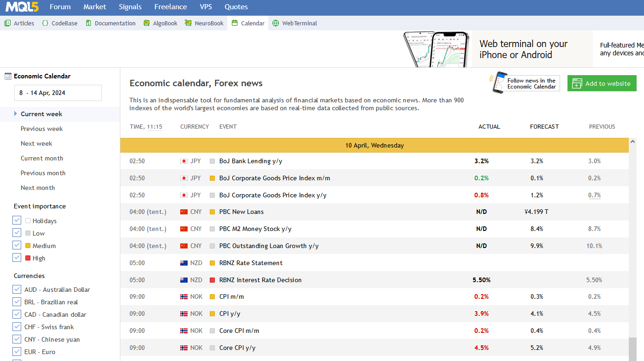Open RBNZ Interest Rate Decision event

tap(260, 280)
